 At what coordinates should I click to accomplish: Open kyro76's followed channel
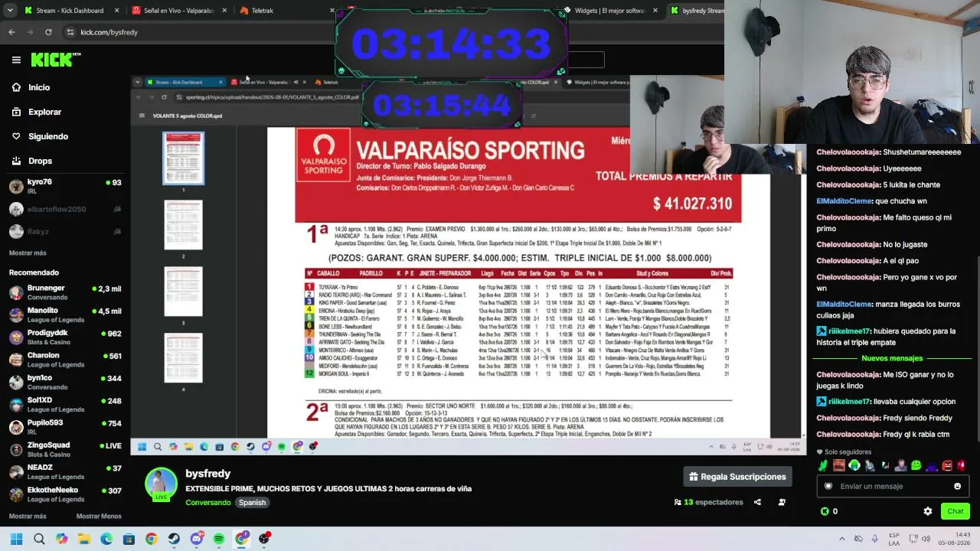pos(64,186)
